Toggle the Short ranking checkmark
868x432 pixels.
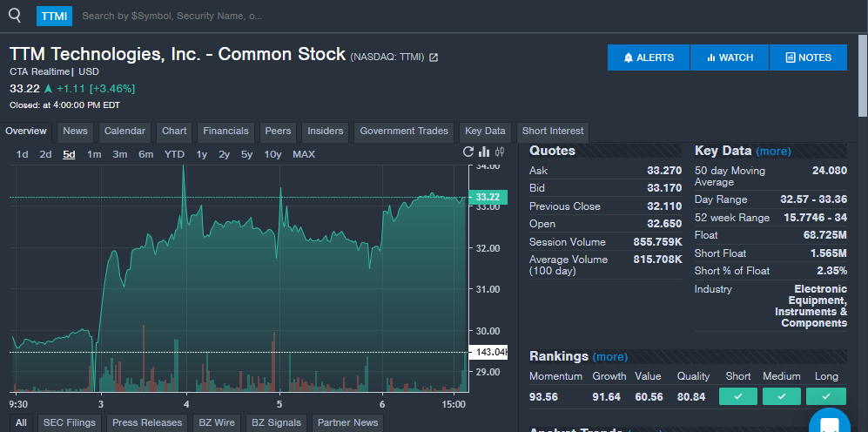pos(738,396)
